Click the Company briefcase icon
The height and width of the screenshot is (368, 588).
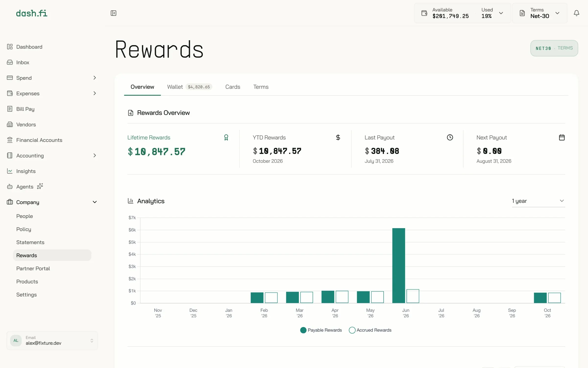coord(10,202)
